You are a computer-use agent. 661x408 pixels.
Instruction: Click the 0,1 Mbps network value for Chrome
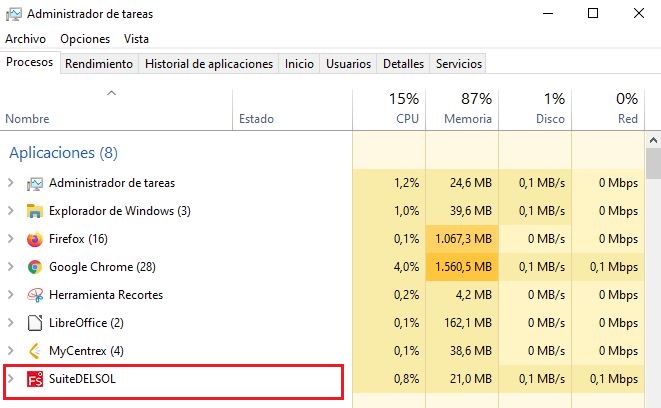pos(614,267)
